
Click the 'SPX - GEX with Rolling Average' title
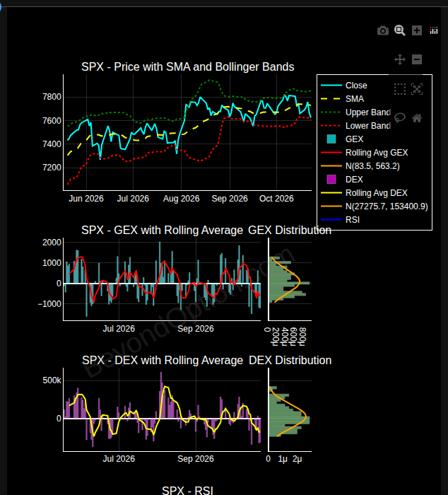[x=162, y=230]
